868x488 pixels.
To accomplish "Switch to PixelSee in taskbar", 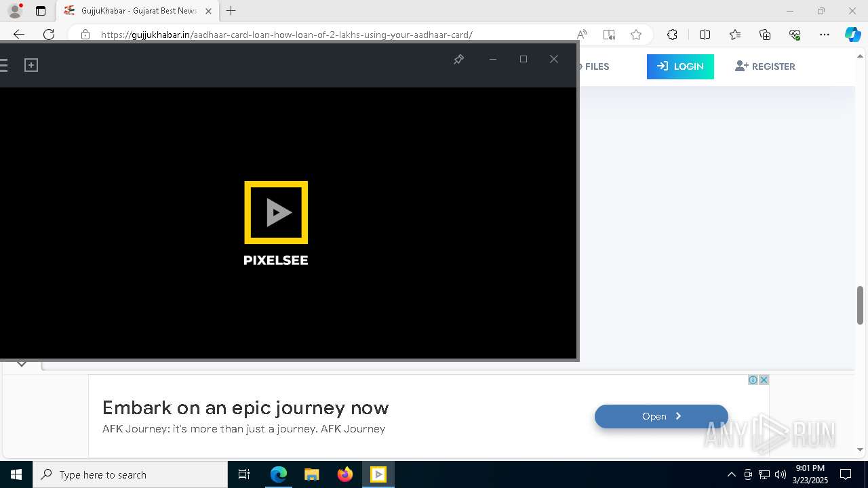I will coord(378,474).
